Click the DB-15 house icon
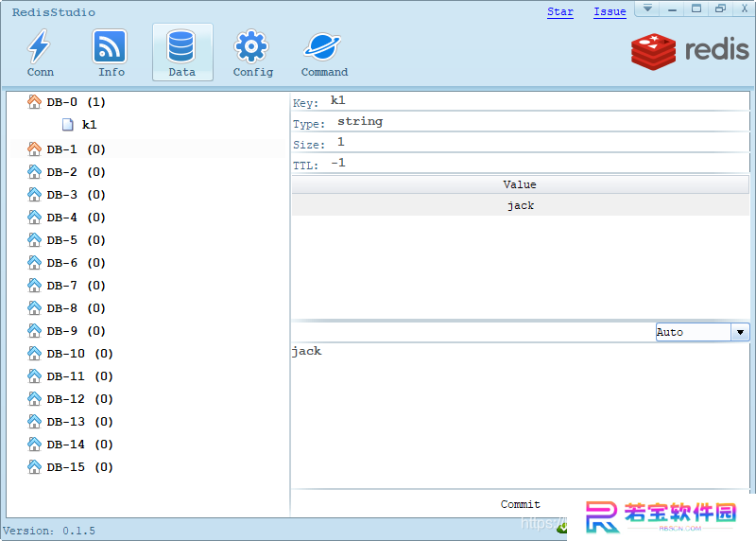Viewport: 756px width, 541px height. (34, 466)
